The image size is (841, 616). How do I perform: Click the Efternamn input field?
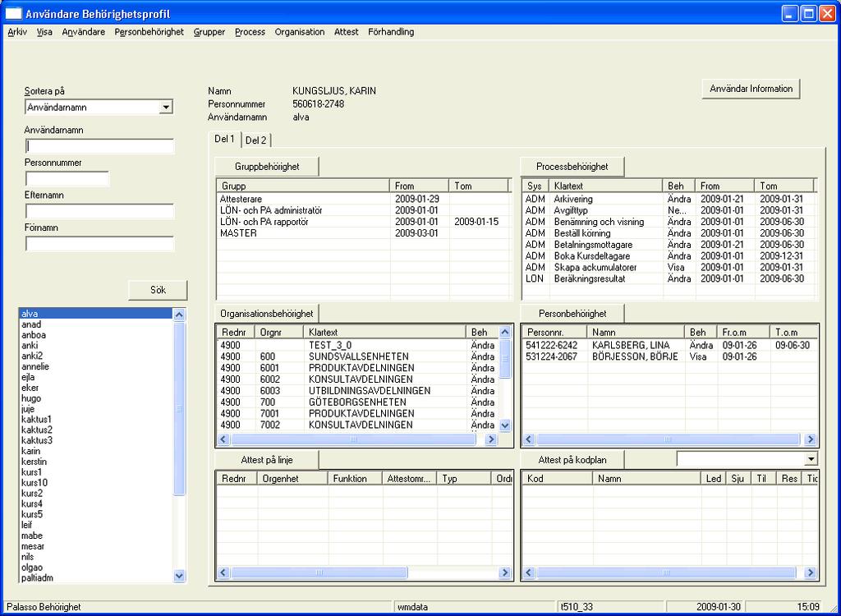point(99,211)
